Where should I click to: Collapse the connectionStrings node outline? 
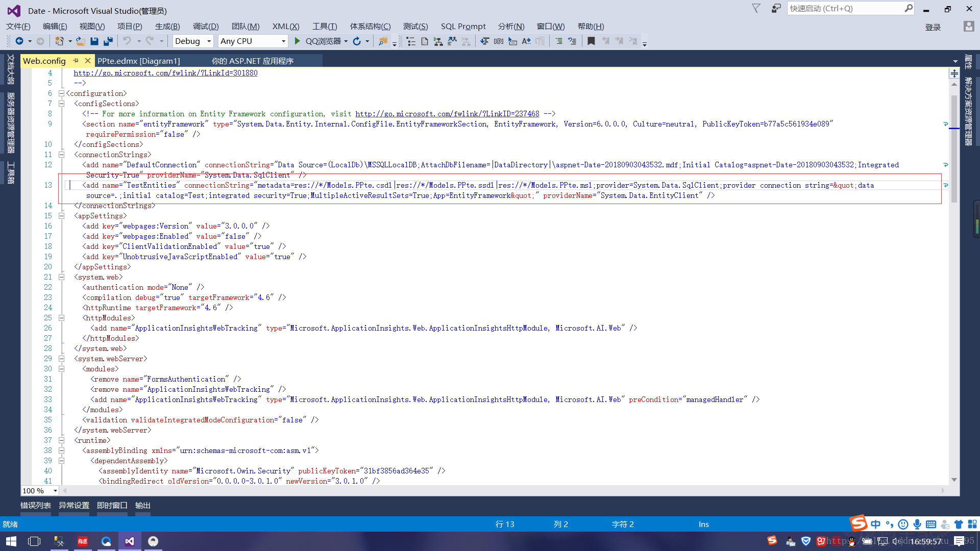[61, 155]
